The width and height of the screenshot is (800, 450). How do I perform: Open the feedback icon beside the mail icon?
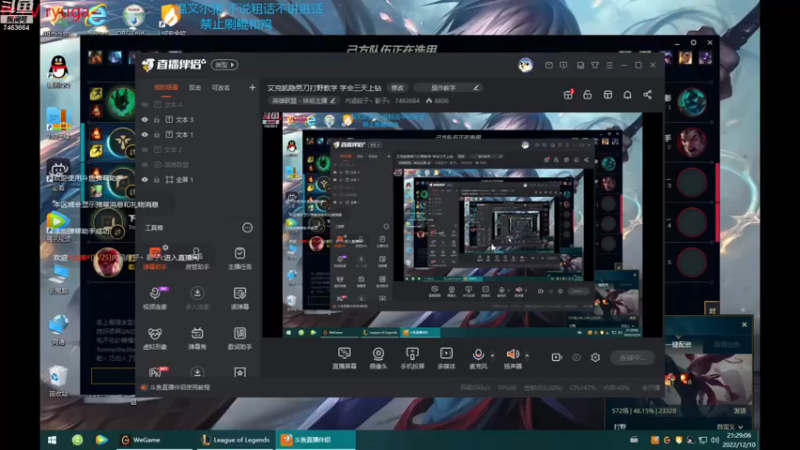tap(563, 65)
